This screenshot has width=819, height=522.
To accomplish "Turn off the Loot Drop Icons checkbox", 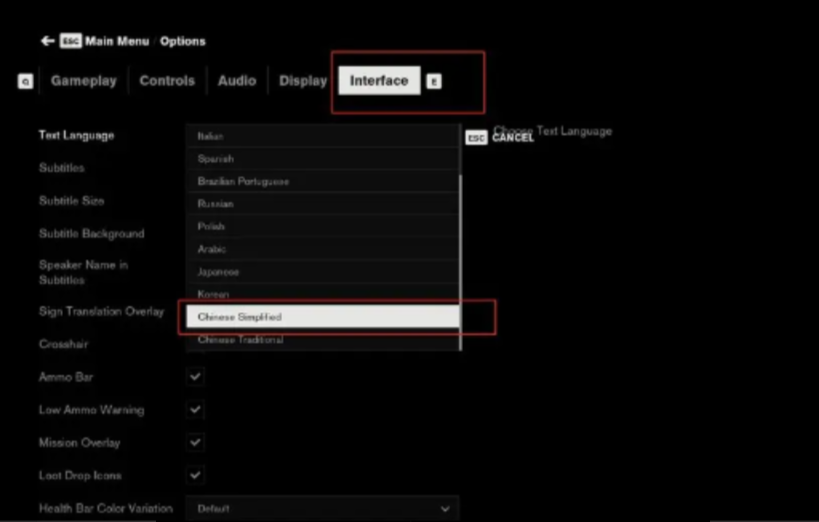I will click(195, 475).
